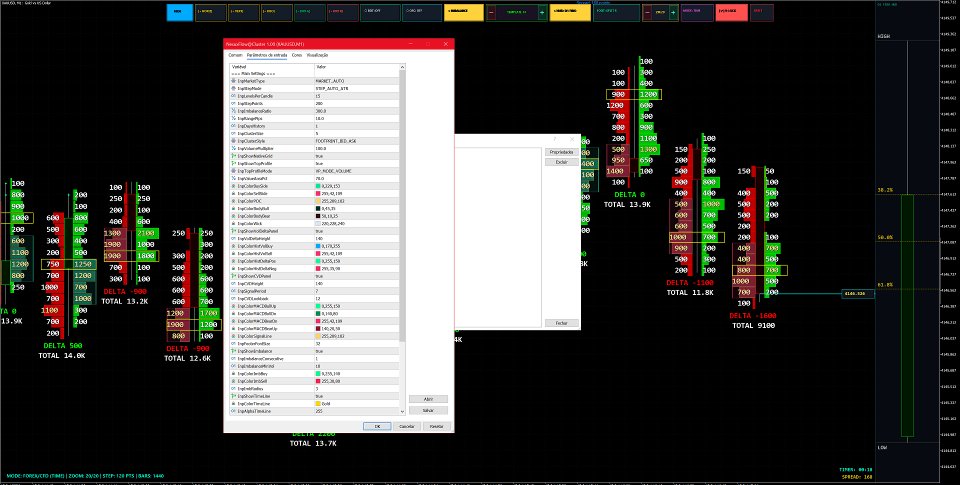The image size is (960, 485).
Task: Click the Resetar button
Action: click(437, 426)
